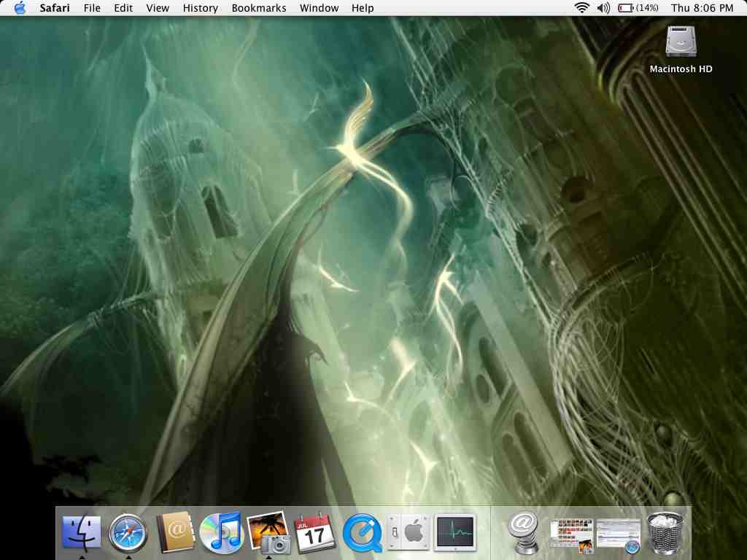Click the AirPort Wi-Fi status icon

tap(581, 7)
